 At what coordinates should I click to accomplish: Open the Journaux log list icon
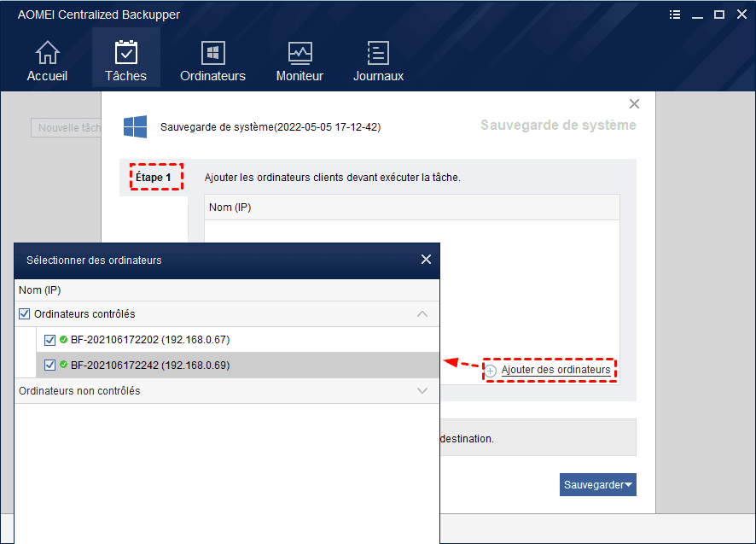click(x=378, y=53)
